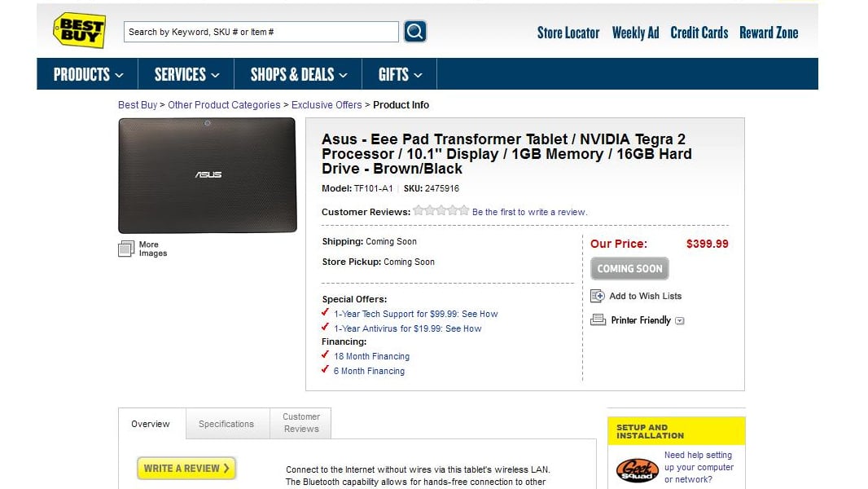Viewport: 868px width, 489px height.
Task: Click the Printer Friendly printer icon
Action: (x=598, y=320)
